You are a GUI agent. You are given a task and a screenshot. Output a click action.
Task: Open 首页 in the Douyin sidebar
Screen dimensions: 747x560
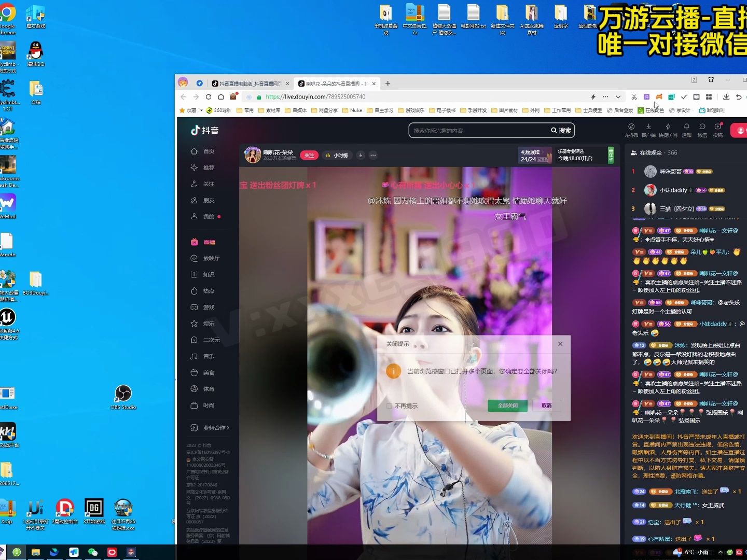pyautogui.click(x=203, y=151)
